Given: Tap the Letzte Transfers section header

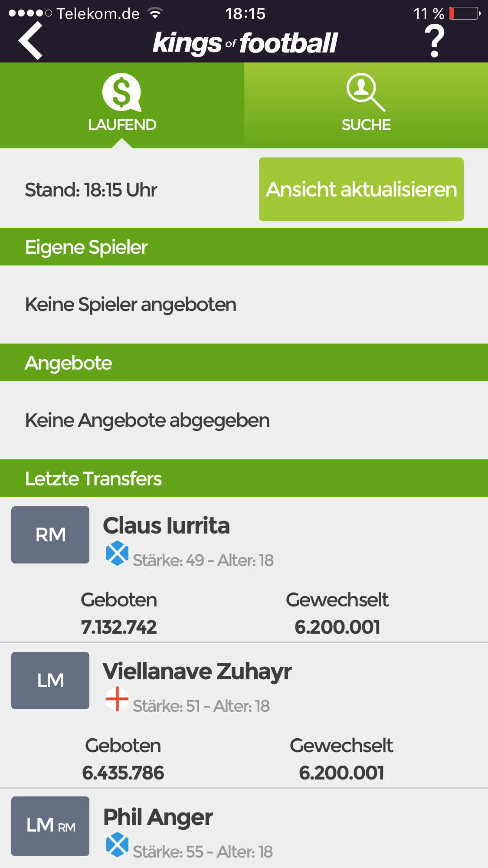Looking at the screenshot, I should click(244, 478).
